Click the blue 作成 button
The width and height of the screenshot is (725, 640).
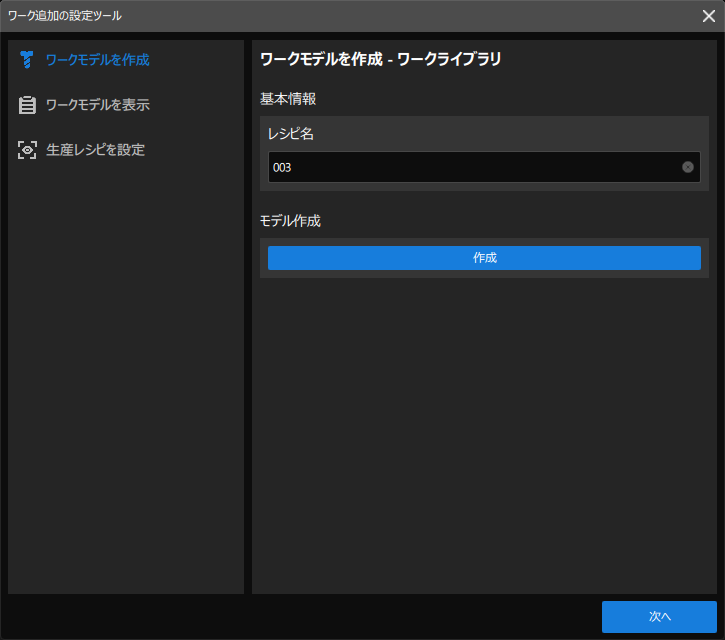pos(484,258)
